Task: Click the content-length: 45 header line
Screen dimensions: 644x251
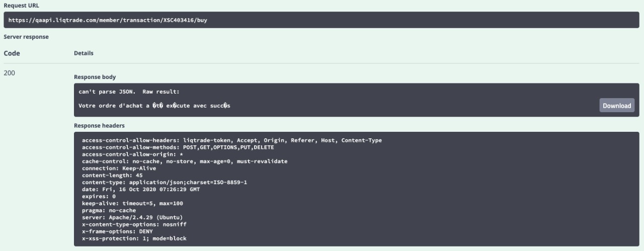Action: coord(112,176)
